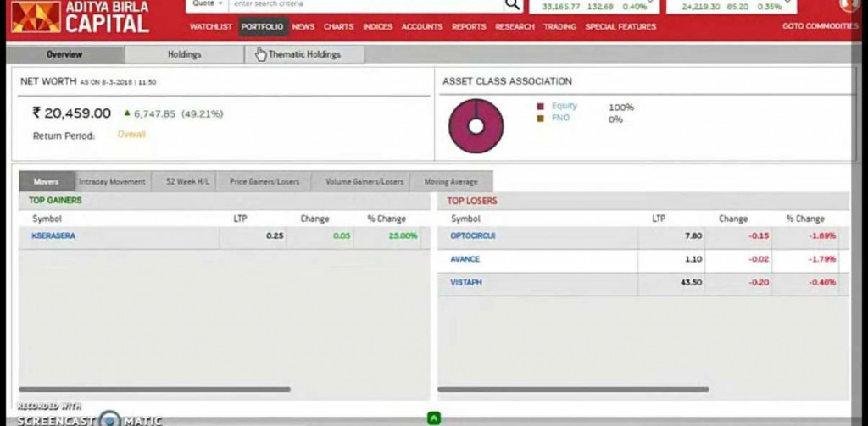Switch to the Holdings tab
Screen dimensions: 868x426
184,54
